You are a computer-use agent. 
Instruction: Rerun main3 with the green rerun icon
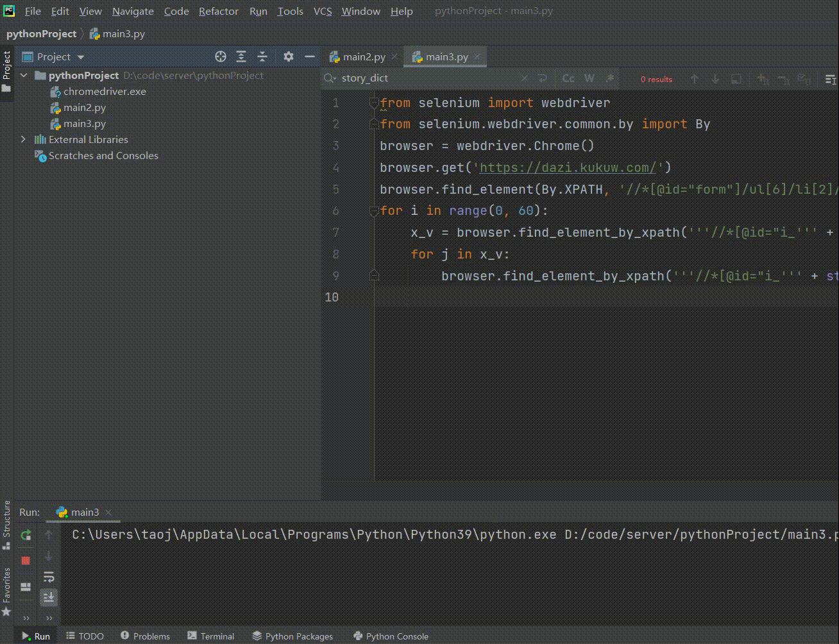point(26,535)
